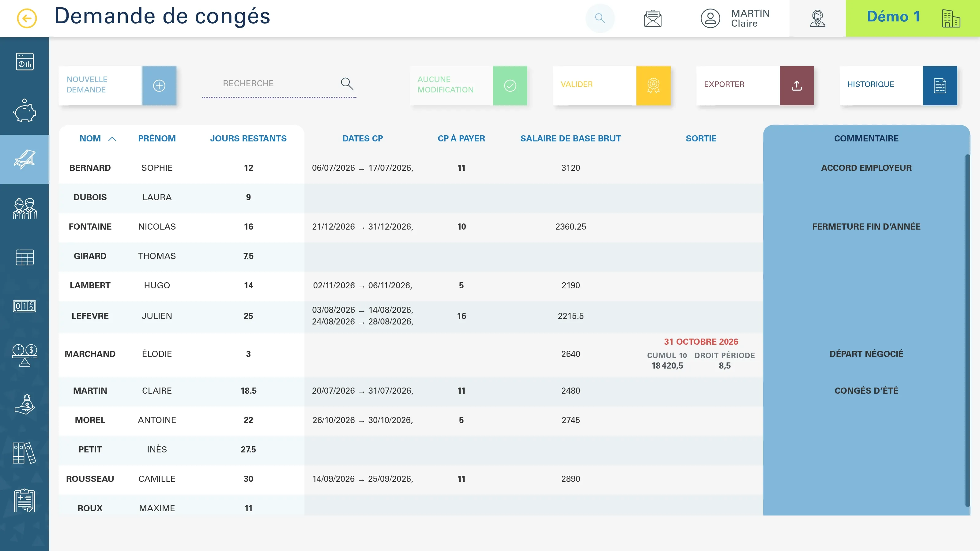Open the counter digits icon in sidebar
The width and height of the screenshot is (980, 551).
click(25, 306)
